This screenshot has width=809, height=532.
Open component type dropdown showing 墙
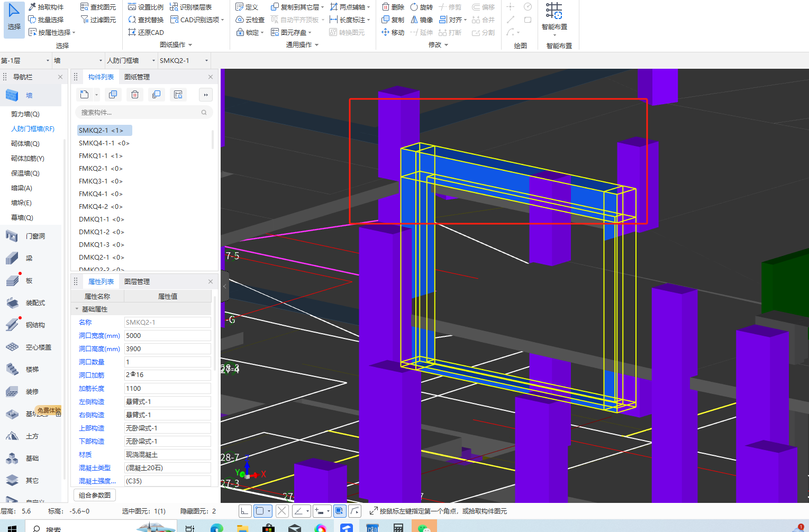[78, 60]
